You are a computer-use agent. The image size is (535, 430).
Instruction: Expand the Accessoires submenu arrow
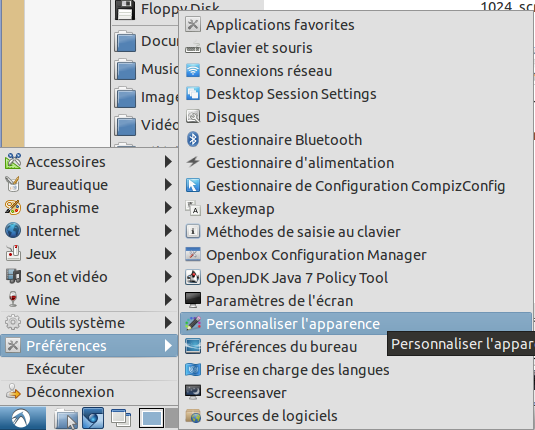point(168,162)
